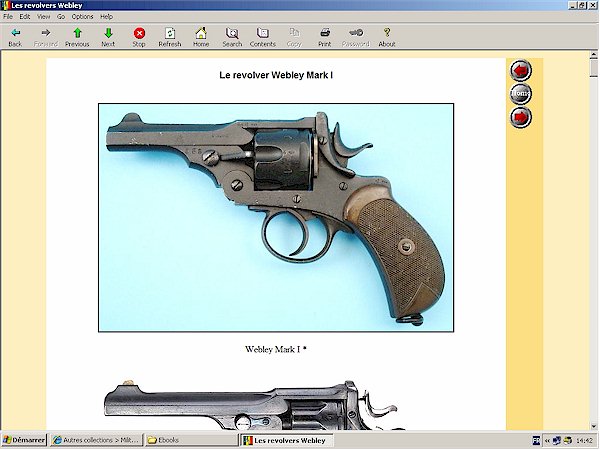
Task: Open the Home page from the toolbar house icon
Action: tap(201, 37)
